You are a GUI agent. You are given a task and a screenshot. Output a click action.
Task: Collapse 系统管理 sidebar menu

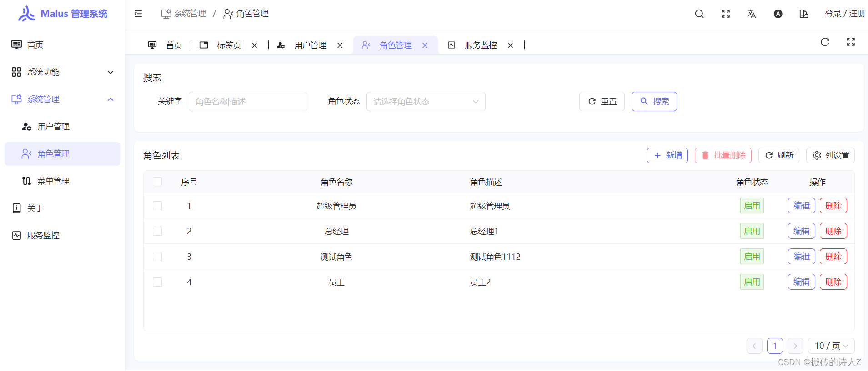63,99
